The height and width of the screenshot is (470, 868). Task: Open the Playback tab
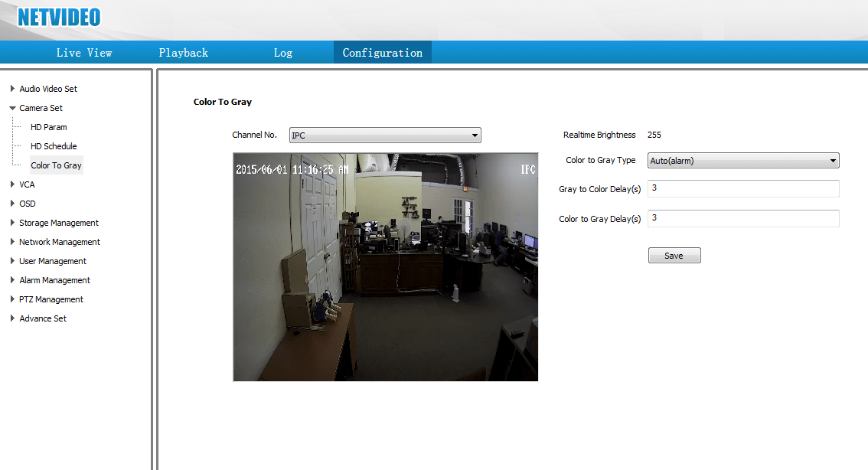(183, 53)
